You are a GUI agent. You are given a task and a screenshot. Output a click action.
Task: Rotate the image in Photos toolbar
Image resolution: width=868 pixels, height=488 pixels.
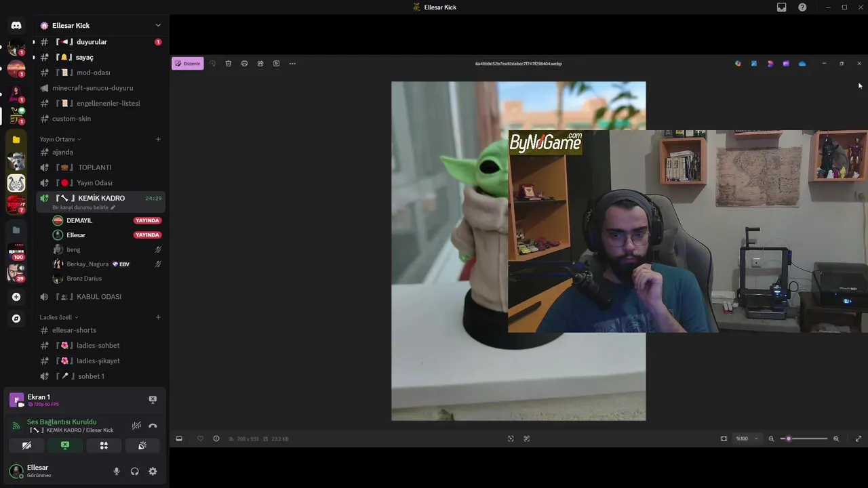point(212,64)
